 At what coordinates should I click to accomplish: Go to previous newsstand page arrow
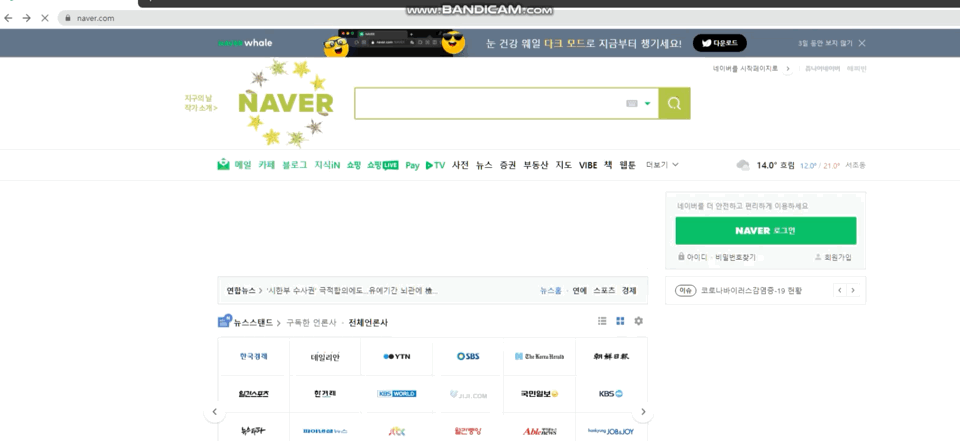[214, 412]
